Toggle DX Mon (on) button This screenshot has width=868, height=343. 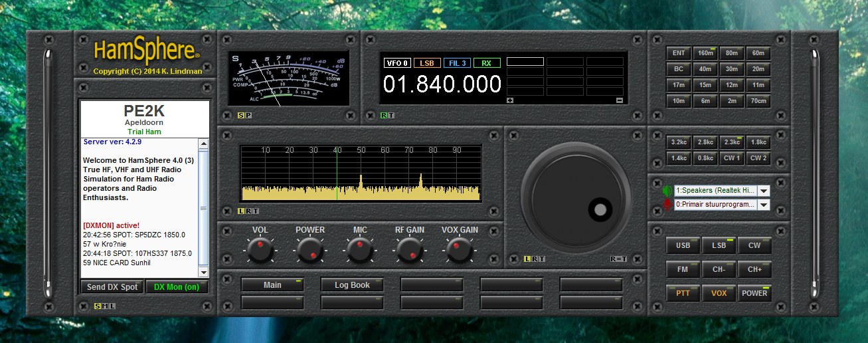point(177,287)
